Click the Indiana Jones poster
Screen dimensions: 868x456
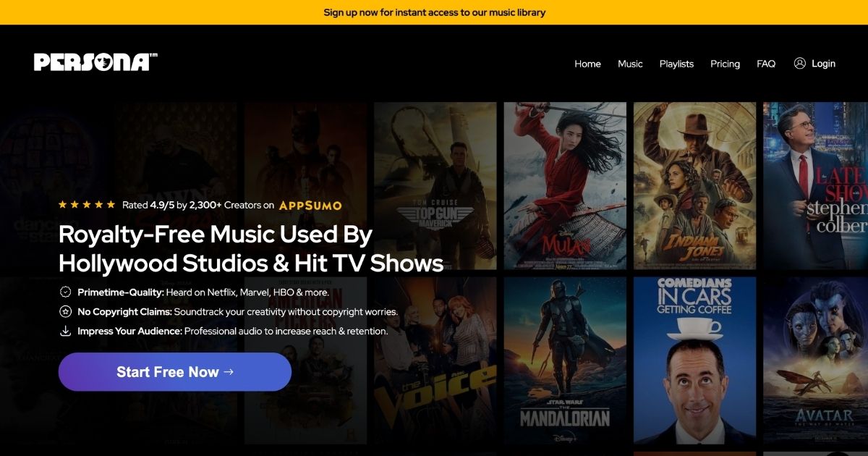coord(694,185)
